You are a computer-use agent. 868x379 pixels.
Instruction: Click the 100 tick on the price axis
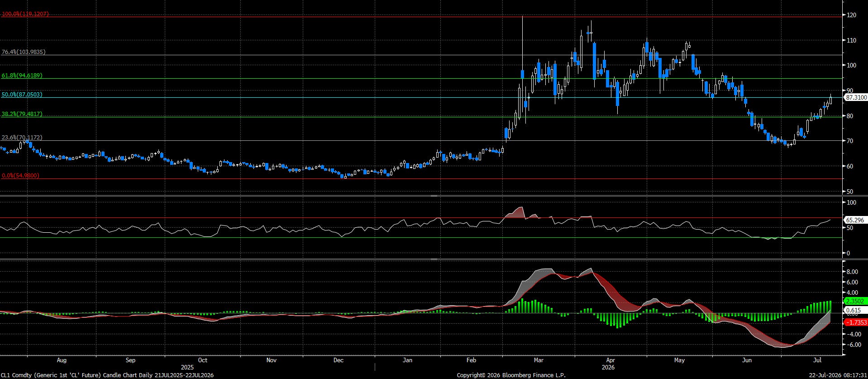point(851,65)
